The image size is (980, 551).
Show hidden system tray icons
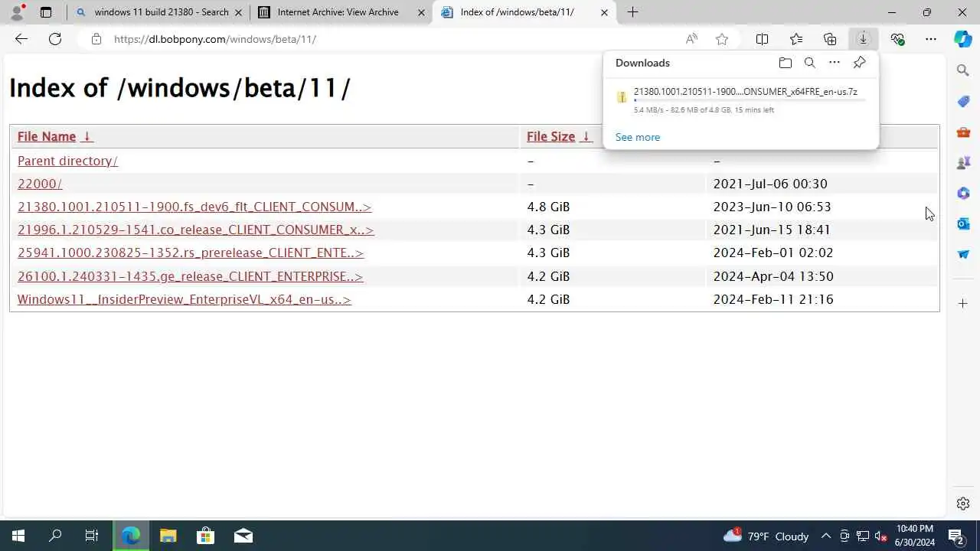826,536
